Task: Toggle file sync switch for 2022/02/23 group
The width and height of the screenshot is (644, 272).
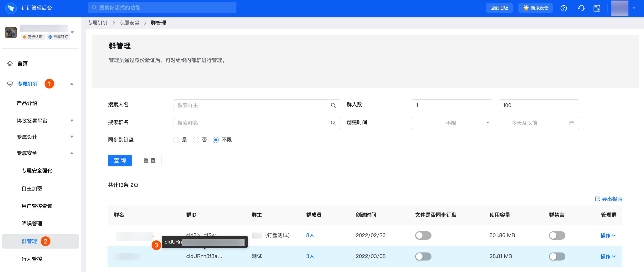Action: pyautogui.click(x=423, y=235)
